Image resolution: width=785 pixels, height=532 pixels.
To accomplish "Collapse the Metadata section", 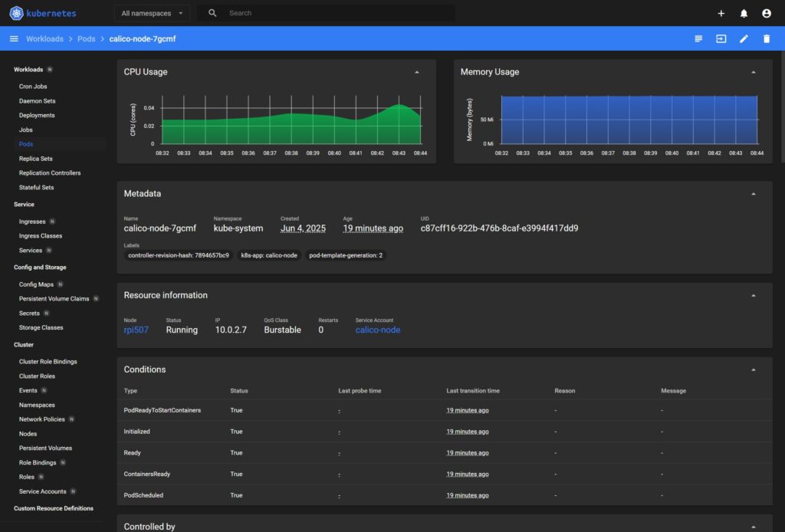I will pos(754,194).
